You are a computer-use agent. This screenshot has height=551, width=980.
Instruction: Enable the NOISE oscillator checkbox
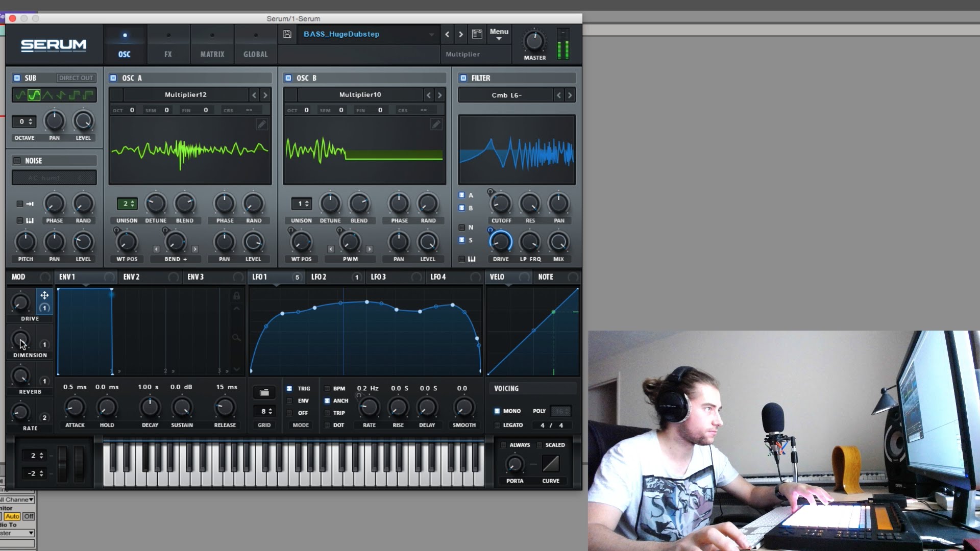point(17,161)
